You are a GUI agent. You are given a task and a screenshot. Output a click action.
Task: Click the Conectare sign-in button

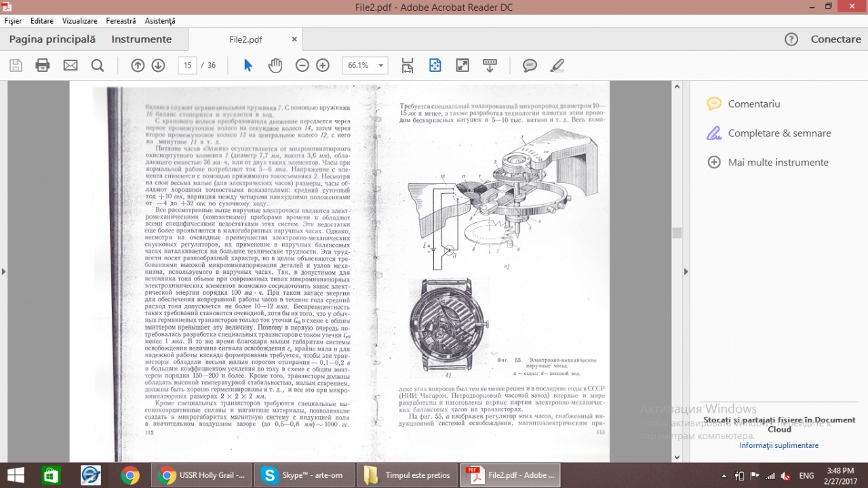click(x=835, y=39)
